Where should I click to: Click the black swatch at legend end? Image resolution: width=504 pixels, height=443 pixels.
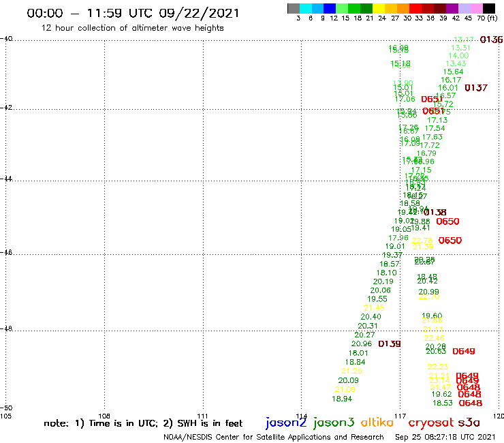(x=488, y=8)
